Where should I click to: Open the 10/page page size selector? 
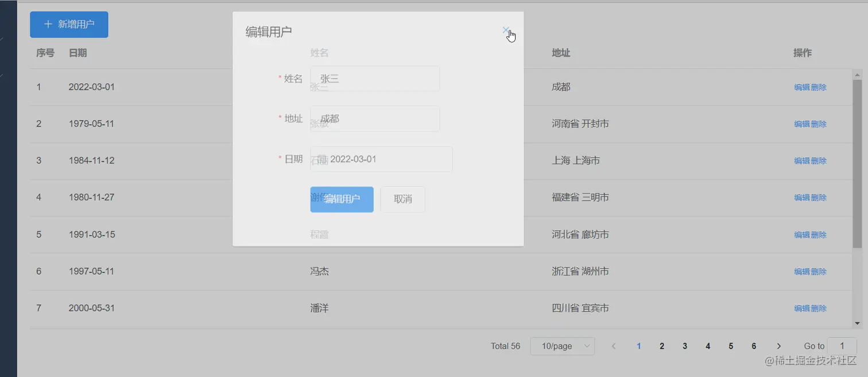click(x=561, y=346)
